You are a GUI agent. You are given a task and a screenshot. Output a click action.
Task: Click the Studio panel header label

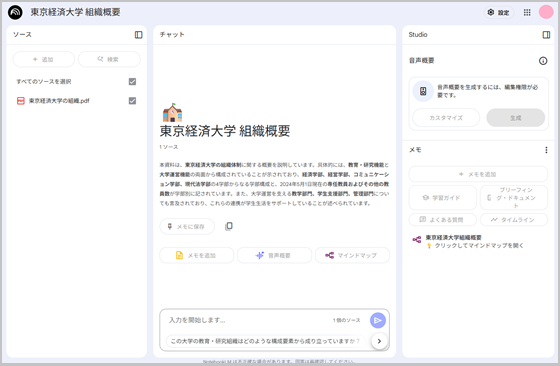pos(418,35)
